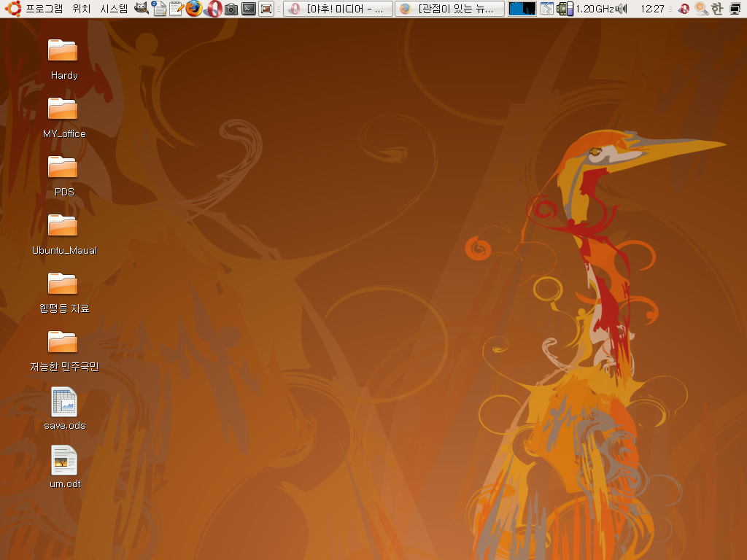The image size is (747, 560).
Task: Select the um.odt document file
Action: tap(65, 467)
